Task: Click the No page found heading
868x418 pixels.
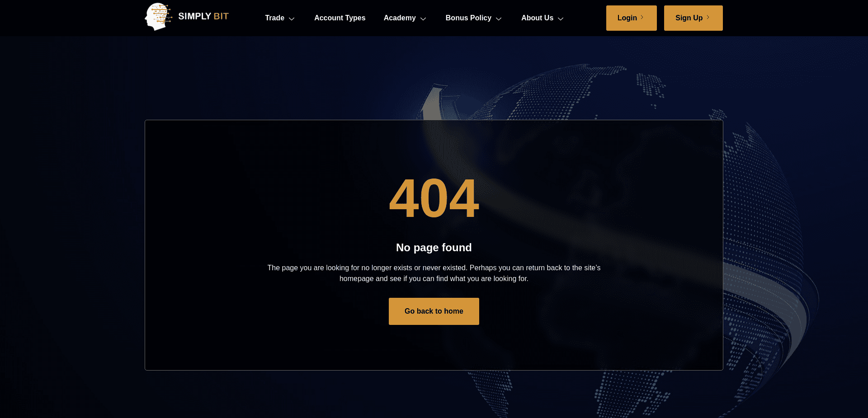Action: pos(434,248)
